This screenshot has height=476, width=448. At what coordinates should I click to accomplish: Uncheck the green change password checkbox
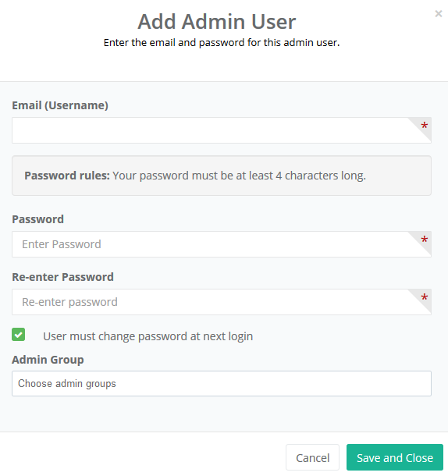[x=18, y=335]
